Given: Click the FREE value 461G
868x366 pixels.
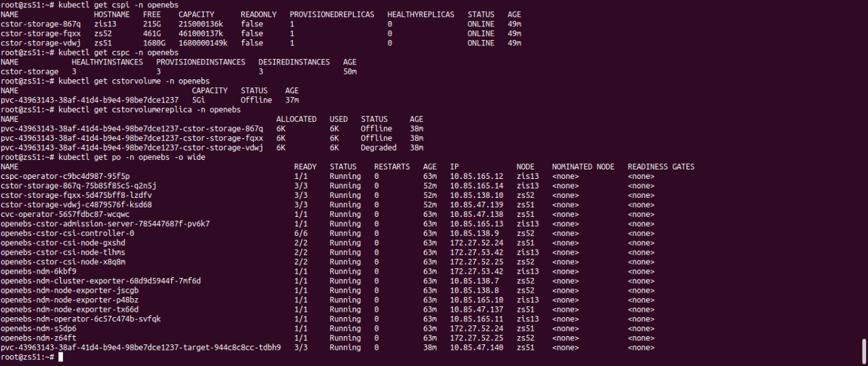Looking at the screenshot, I should (x=152, y=33).
